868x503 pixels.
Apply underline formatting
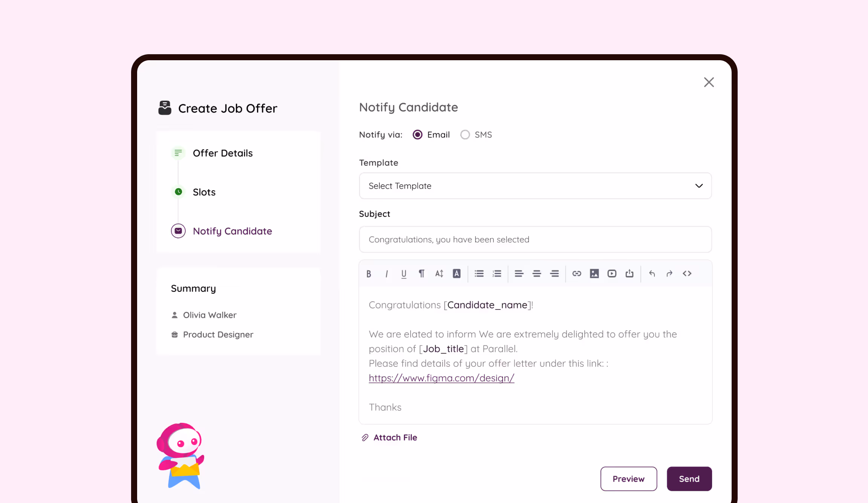click(x=404, y=274)
